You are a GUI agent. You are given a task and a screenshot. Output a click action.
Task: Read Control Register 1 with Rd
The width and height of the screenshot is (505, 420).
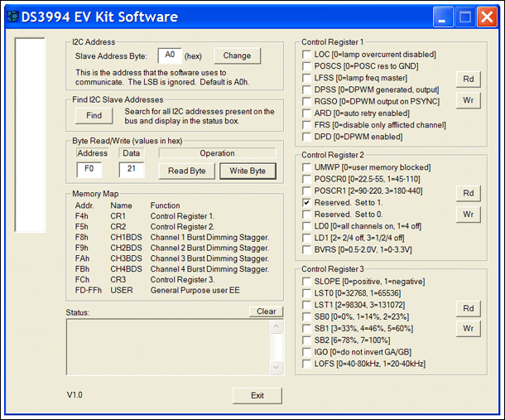(x=469, y=80)
